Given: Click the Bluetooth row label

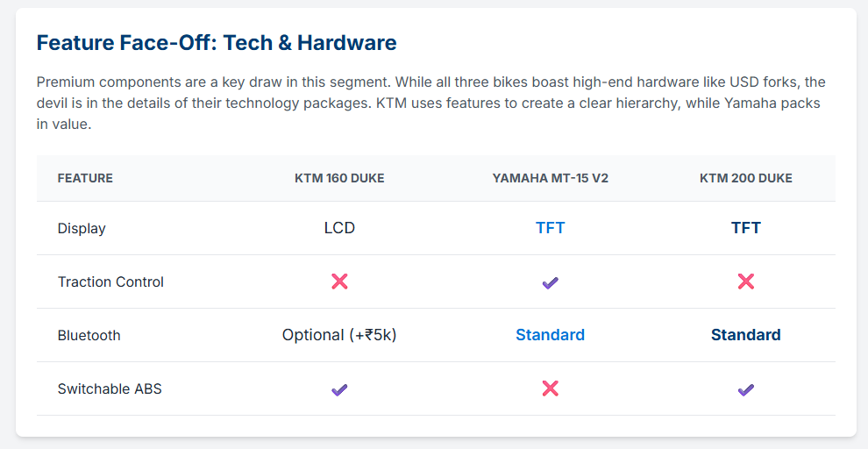Looking at the screenshot, I should (89, 335).
